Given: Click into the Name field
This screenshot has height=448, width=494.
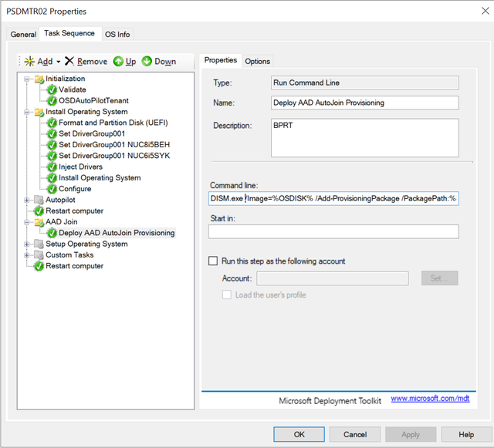Looking at the screenshot, I should click(365, 103).
